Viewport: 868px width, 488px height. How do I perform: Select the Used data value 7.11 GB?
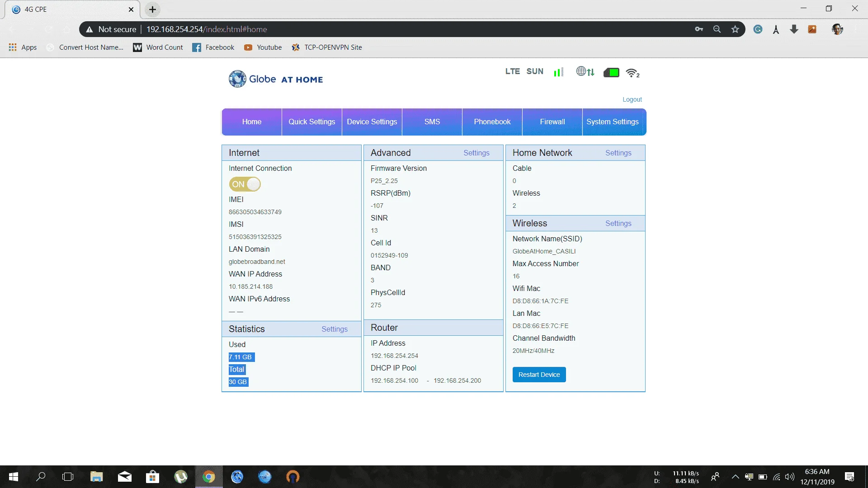[x=241, y=357]
